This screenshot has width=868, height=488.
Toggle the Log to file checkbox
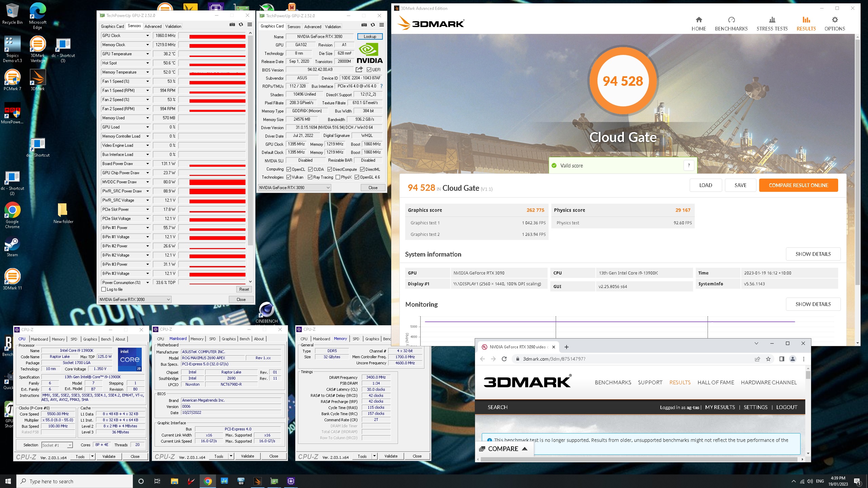click(104, 289)
